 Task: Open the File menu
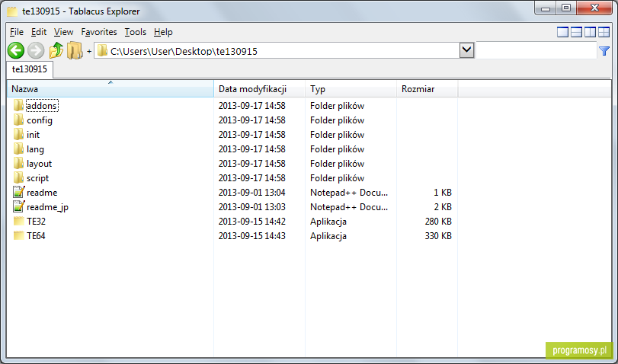17,32
